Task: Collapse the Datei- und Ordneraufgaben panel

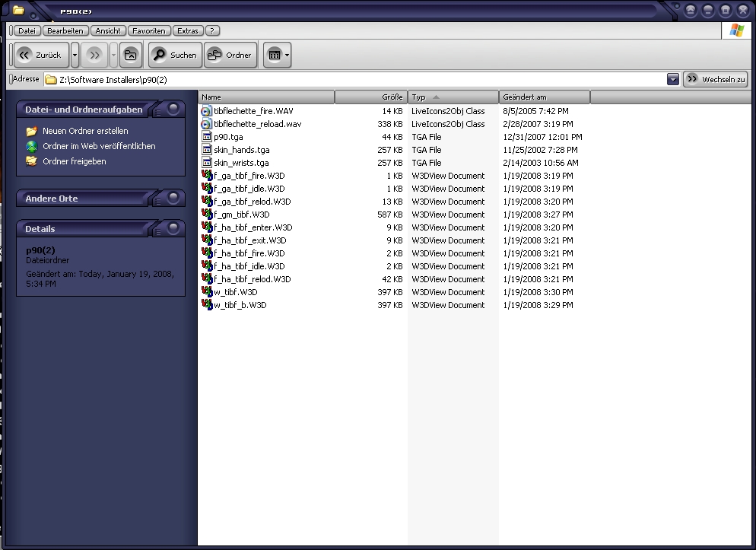Action: coord(173,110)
